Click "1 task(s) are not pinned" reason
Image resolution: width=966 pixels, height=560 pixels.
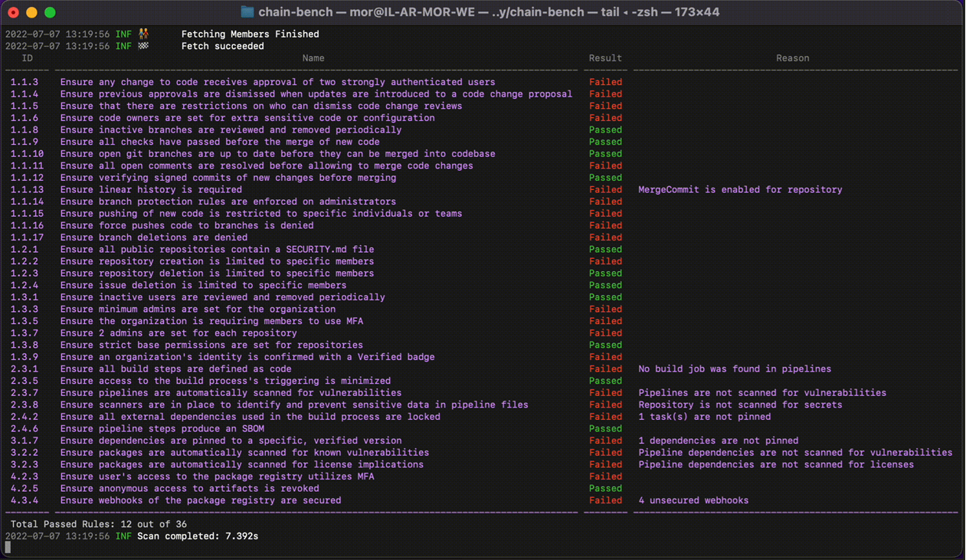pyautogui.click(x=704, y=417)
